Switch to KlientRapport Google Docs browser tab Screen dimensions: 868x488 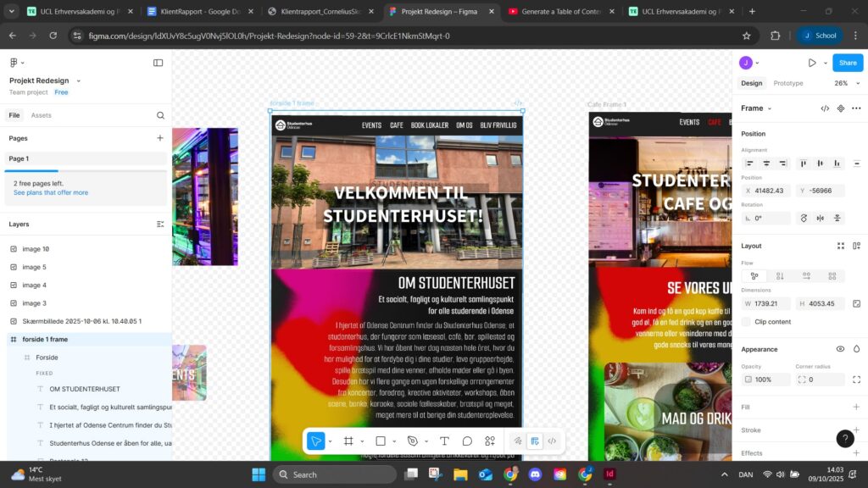point(200,11)
